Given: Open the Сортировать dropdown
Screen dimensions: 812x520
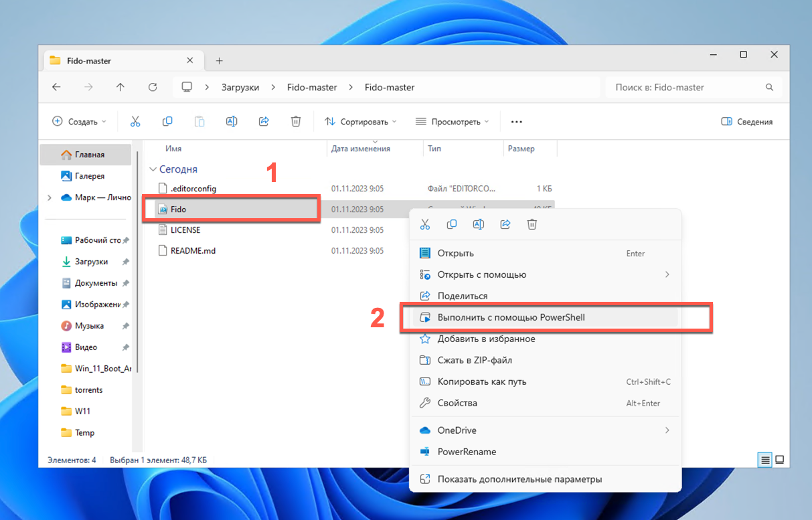Looking at the screenshot, I should pyautogui.click(x=360, y=122).
